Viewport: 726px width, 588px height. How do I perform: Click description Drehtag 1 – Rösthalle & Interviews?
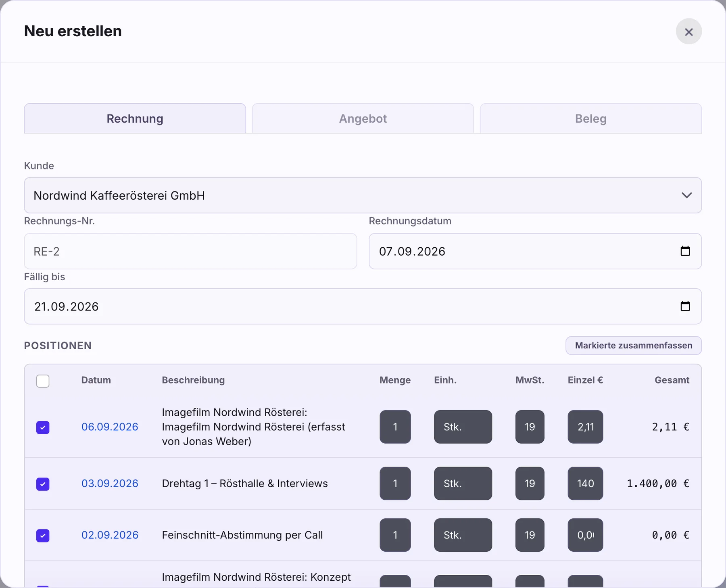245,483
